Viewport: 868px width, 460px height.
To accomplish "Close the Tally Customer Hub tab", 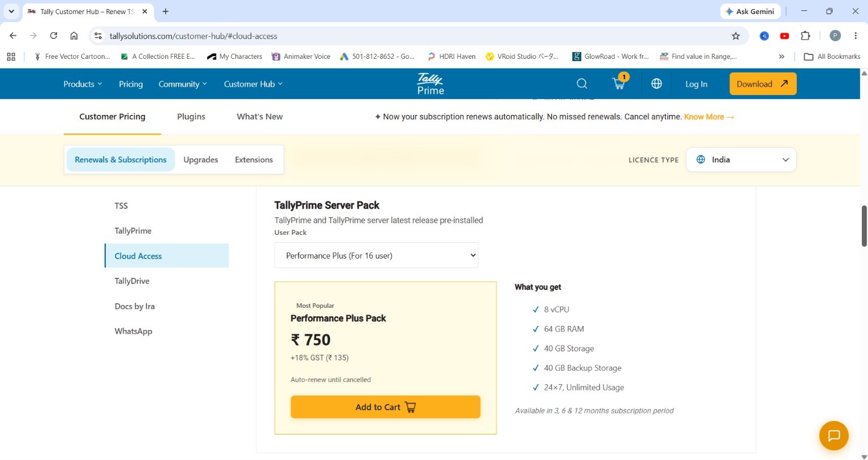I will [x=145, y=11].
